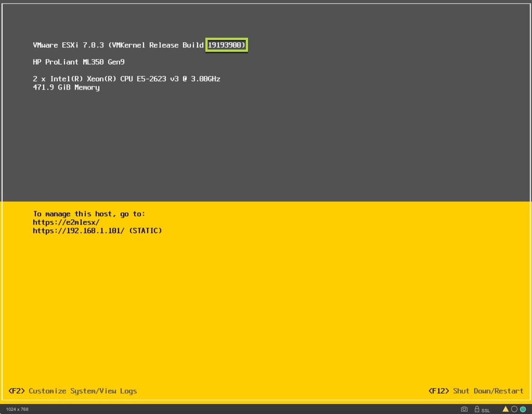The height and width of the screenshot is (414, 532).
Task: Click the green power status icon
Action: pyautogui.click(x=523, y=409)
